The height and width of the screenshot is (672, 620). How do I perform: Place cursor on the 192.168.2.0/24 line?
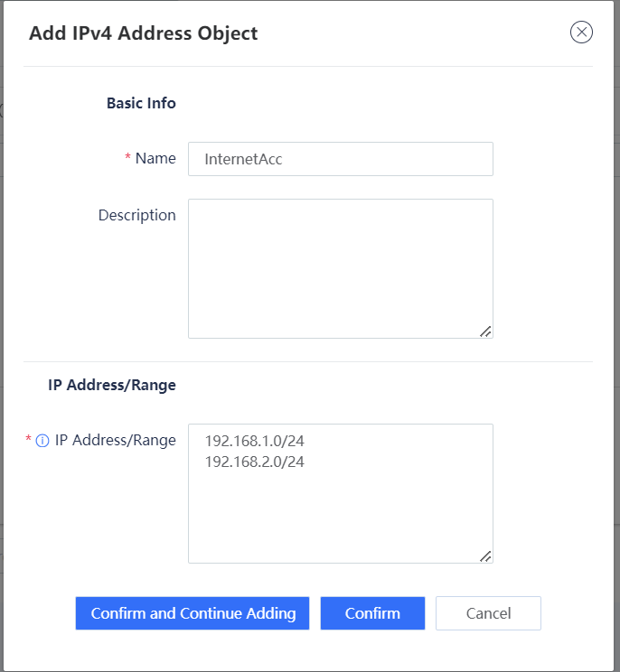255,462
